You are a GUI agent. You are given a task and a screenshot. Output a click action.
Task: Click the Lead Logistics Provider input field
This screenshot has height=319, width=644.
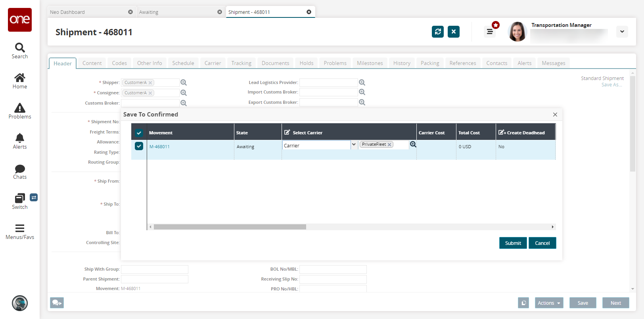pos(328,82)
